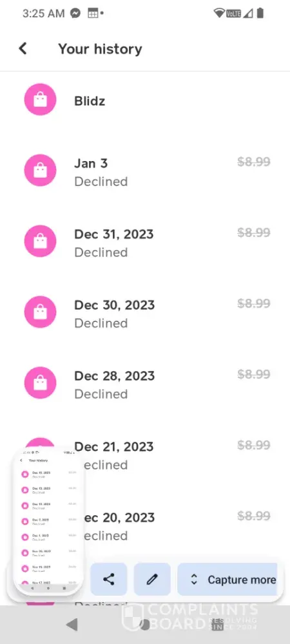Viewport: 290px width, 644px height.
Task: Tap the Dec 30, 2023 date label
Action: (x=114, y=305)
